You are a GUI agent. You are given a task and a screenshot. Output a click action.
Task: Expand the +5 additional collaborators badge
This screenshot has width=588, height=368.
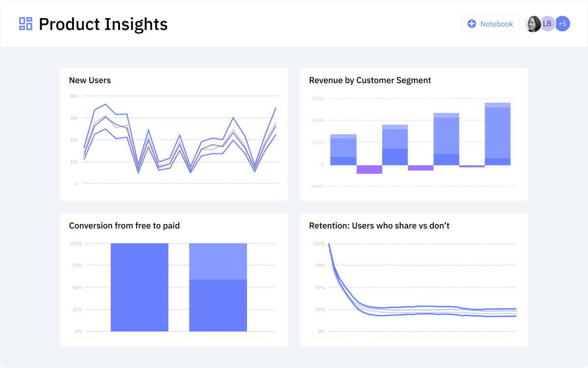563,24
